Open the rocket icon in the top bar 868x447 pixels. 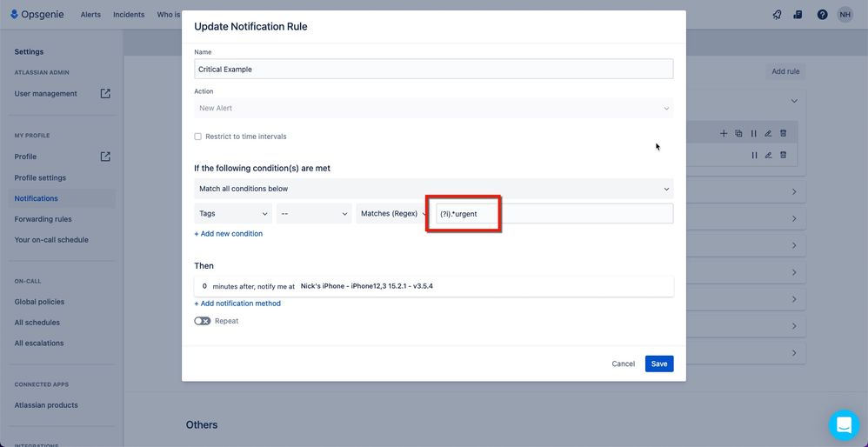777,15
